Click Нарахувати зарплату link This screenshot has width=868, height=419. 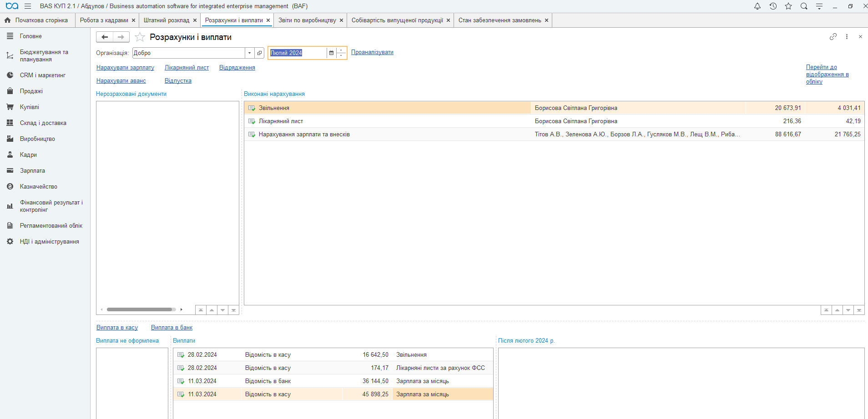pyautogui.click(x=125, y=68)
